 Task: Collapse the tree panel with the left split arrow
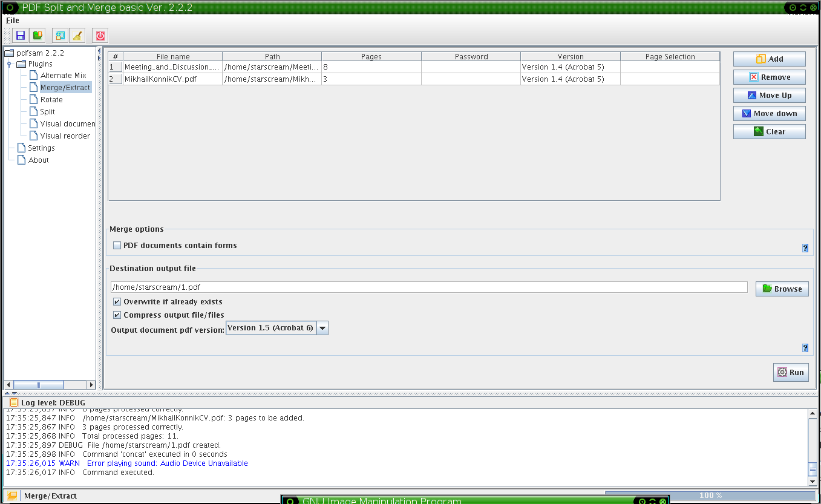[x=99, y=51]
